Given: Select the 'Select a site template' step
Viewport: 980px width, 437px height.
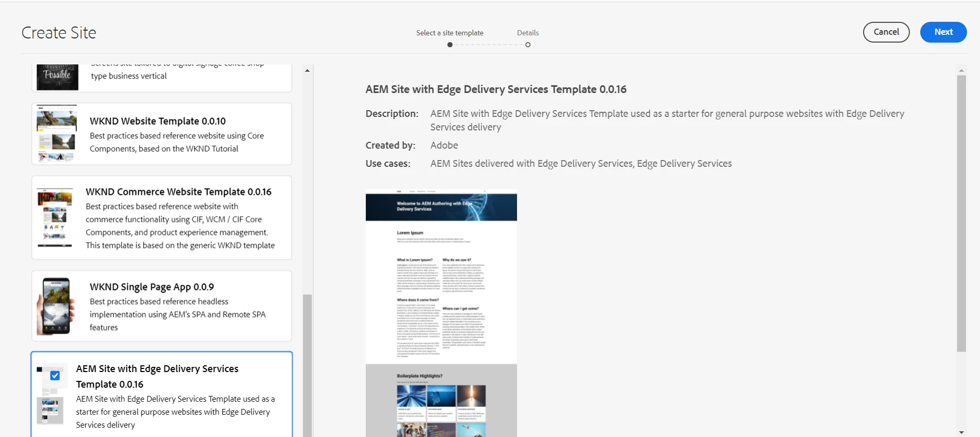Looking at the screenshot, I should (x=449, y=33).
